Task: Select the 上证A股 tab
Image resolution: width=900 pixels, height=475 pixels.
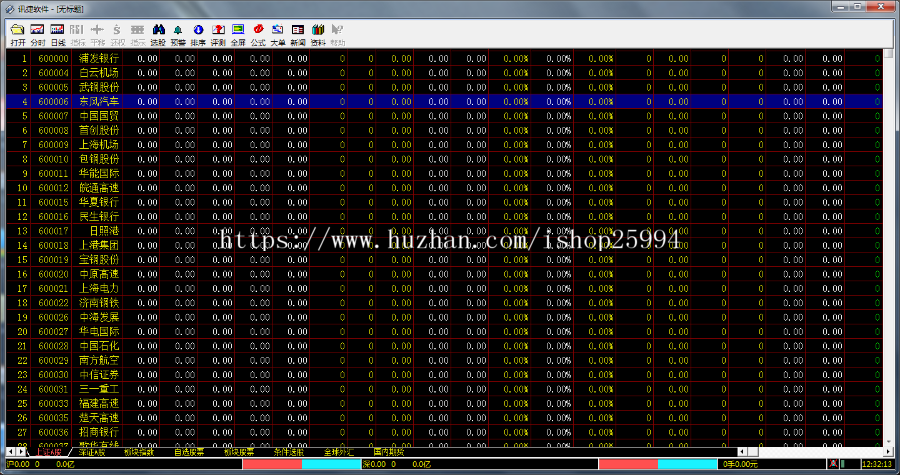Action: (x=48, y=452)
